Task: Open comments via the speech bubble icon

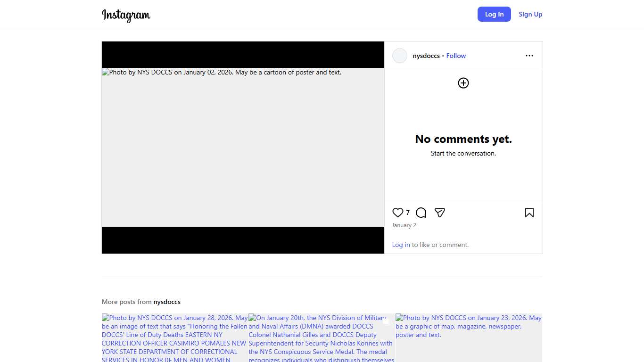Action: (x=421, y=213)
